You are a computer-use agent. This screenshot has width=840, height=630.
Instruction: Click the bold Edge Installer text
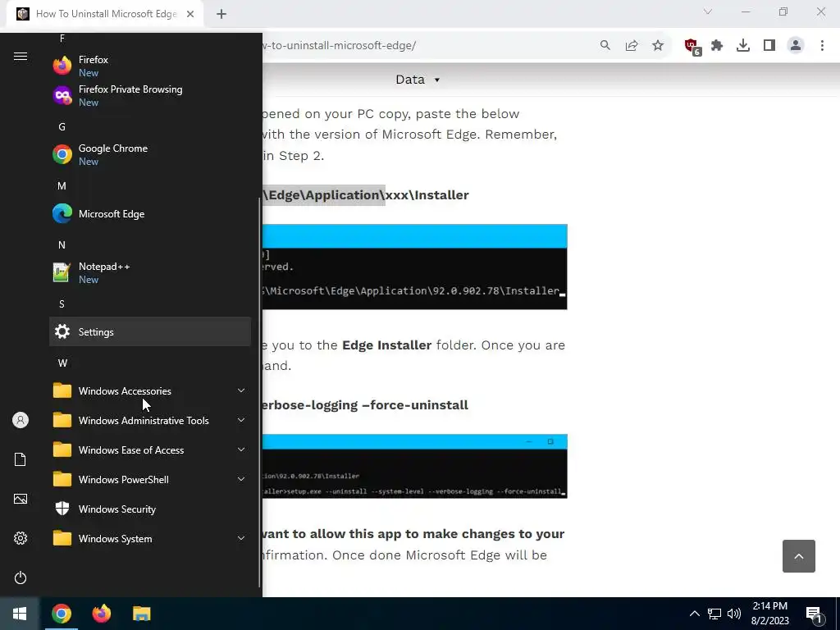click(387, 345)
